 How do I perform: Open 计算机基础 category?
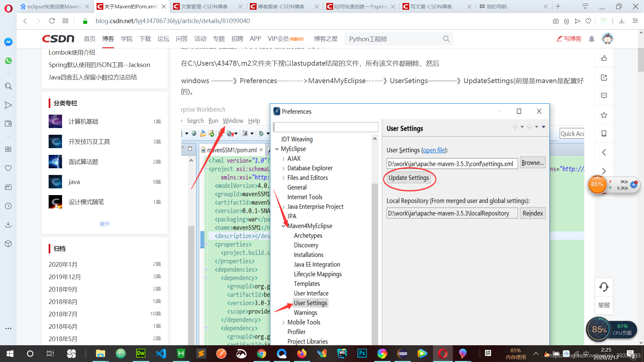[83, 121]
